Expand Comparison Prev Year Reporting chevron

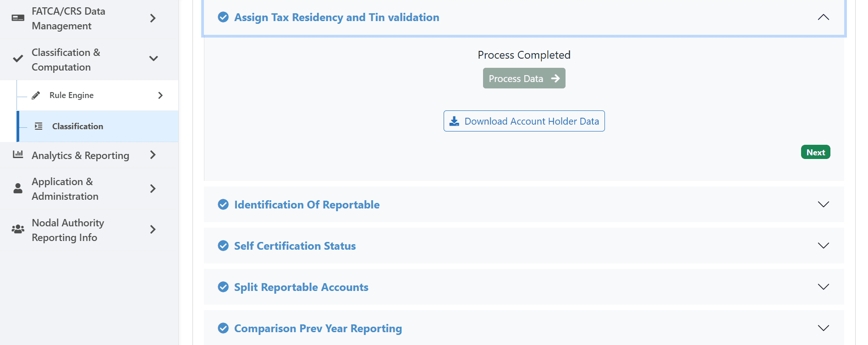coord(823,328)
